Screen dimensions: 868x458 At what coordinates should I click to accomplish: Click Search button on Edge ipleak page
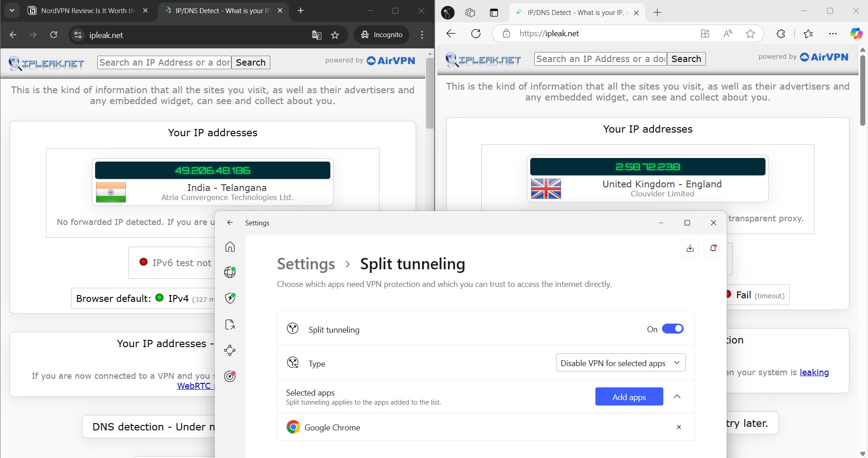point(686,59)
